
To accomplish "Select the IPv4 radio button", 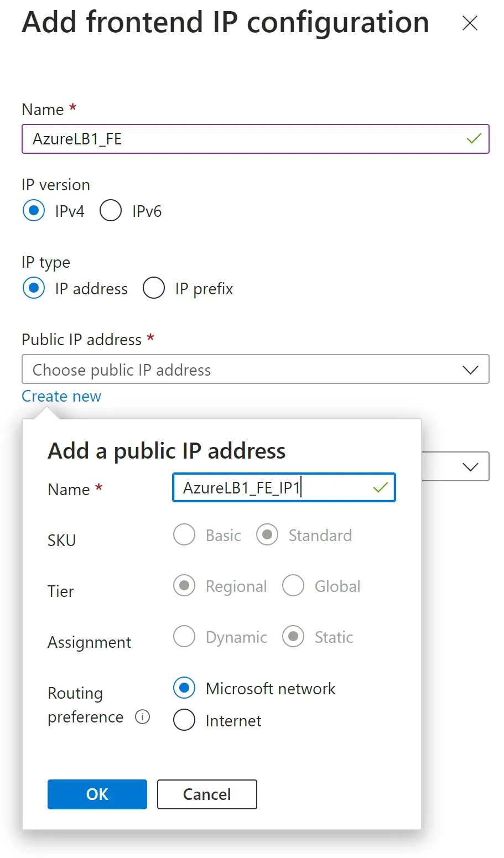I will click(x=34, y=211).
